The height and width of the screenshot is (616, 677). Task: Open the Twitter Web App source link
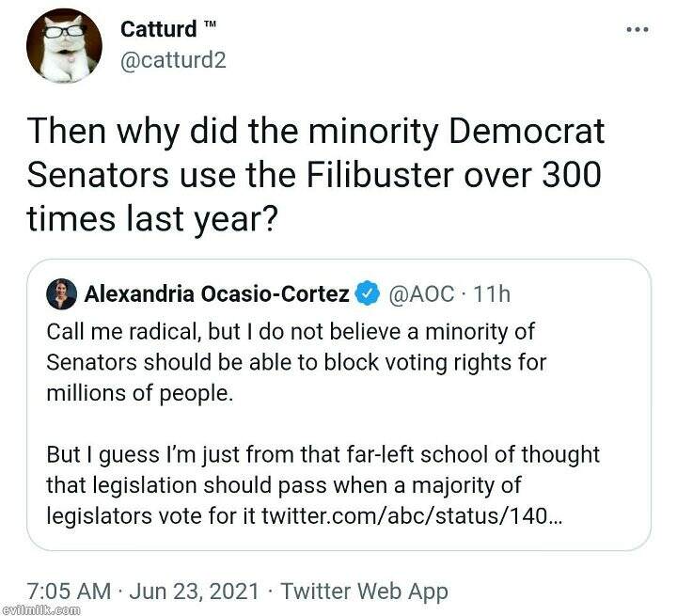(x=365, y=592)
